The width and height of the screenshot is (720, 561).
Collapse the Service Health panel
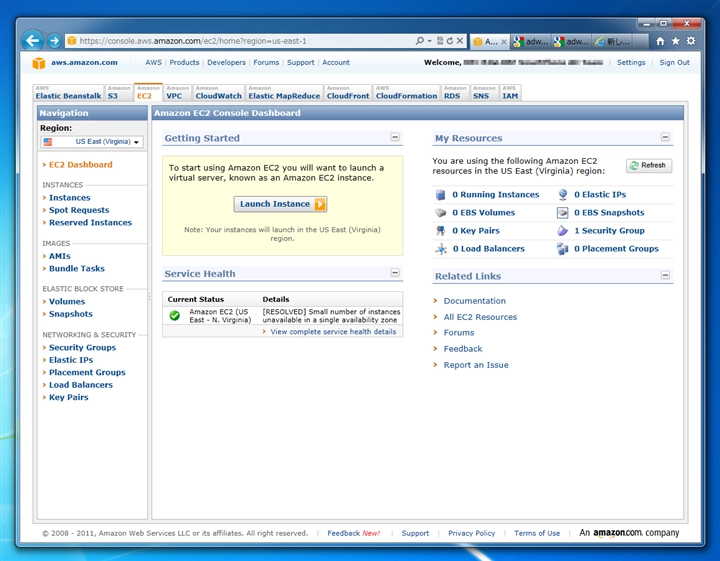pos(395,273)
